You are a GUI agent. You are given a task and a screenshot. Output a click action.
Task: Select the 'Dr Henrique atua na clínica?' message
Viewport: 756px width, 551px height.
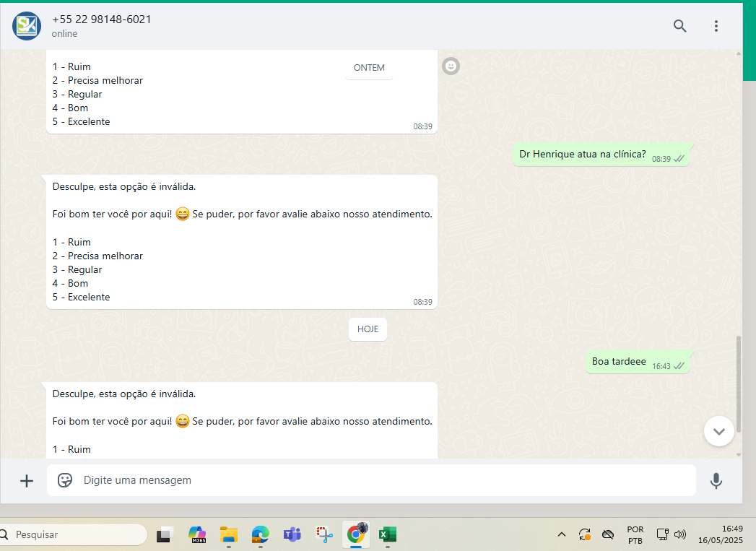pos(601,155)
